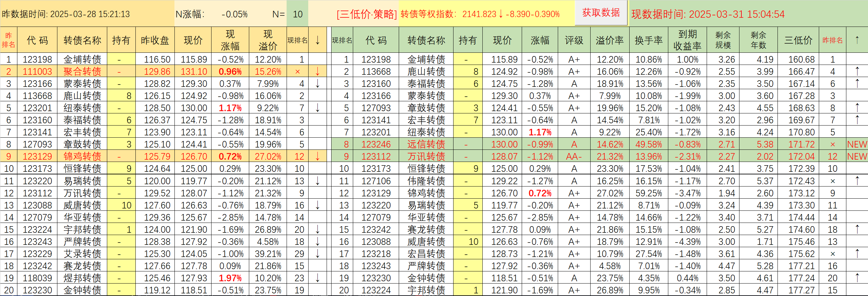
Task: Select 剩余规模 value 3.61
Action: tap(726, 254)
